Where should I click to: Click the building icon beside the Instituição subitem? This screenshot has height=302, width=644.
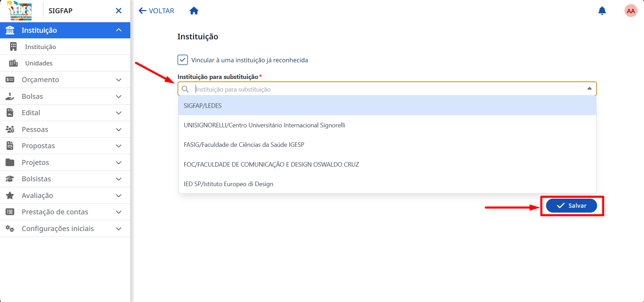(x=13, y=47)
